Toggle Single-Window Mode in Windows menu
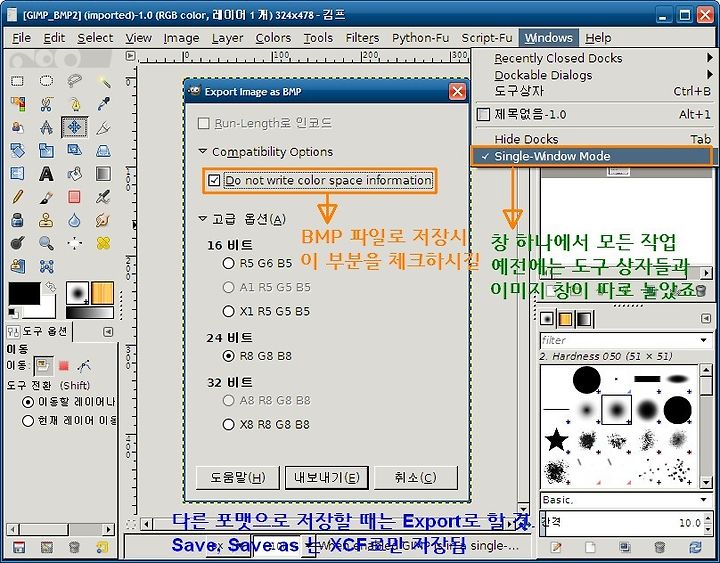720x563 pixels. pyautogui.click(x=592, y=156)
